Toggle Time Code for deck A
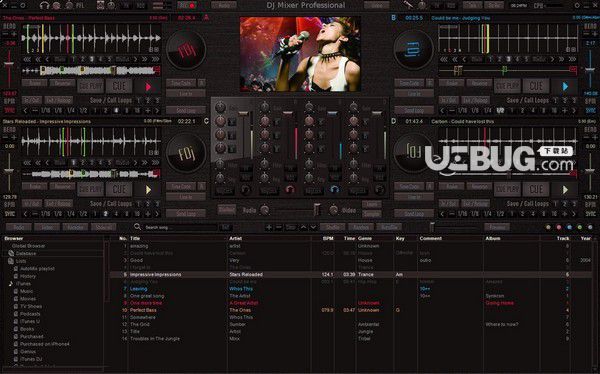The width and height of the screenshot is (600, 374). 181,83
